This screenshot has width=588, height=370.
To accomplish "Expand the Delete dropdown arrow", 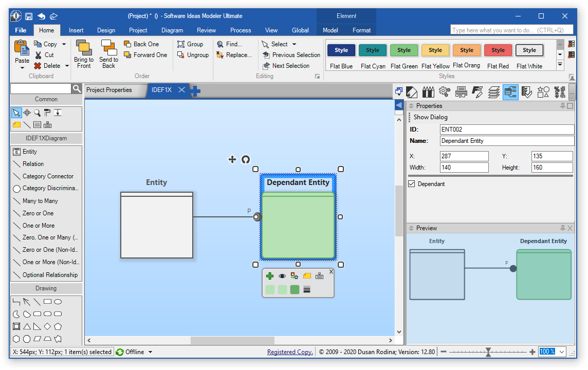I will pos(67,66).
